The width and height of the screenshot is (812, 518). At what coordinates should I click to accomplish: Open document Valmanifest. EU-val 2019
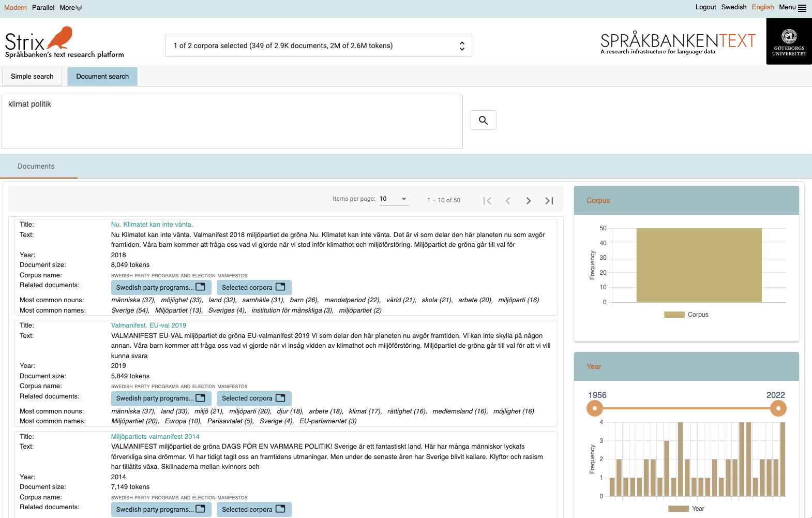click(148, 325)
